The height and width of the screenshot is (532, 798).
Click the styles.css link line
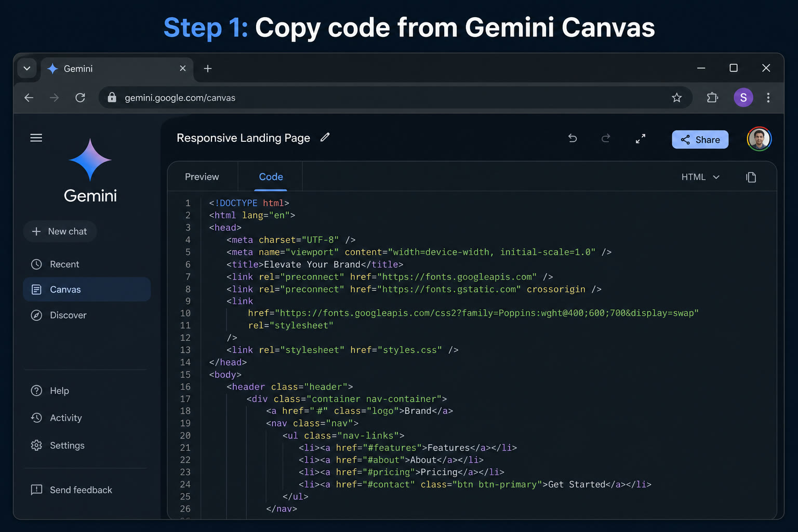[342, 350]
